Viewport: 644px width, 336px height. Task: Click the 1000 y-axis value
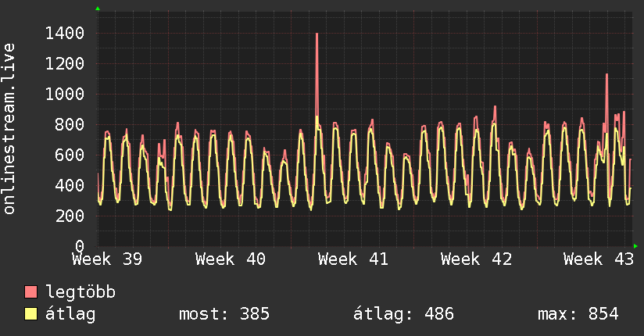[x=65, y=94]
